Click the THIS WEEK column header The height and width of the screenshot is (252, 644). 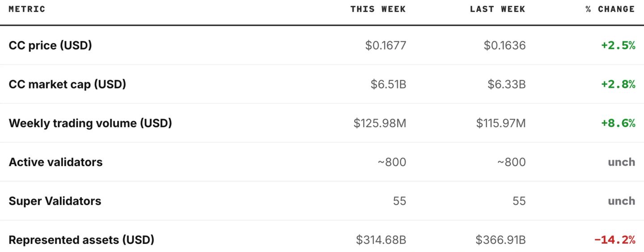coord(378,9)
